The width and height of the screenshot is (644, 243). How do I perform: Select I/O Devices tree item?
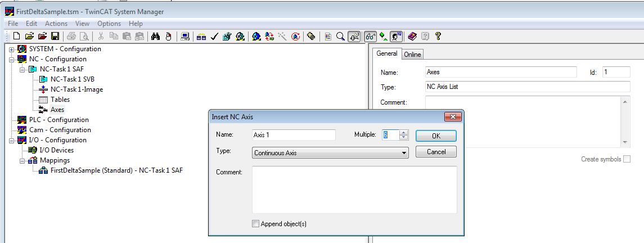(x=56, y=150)
